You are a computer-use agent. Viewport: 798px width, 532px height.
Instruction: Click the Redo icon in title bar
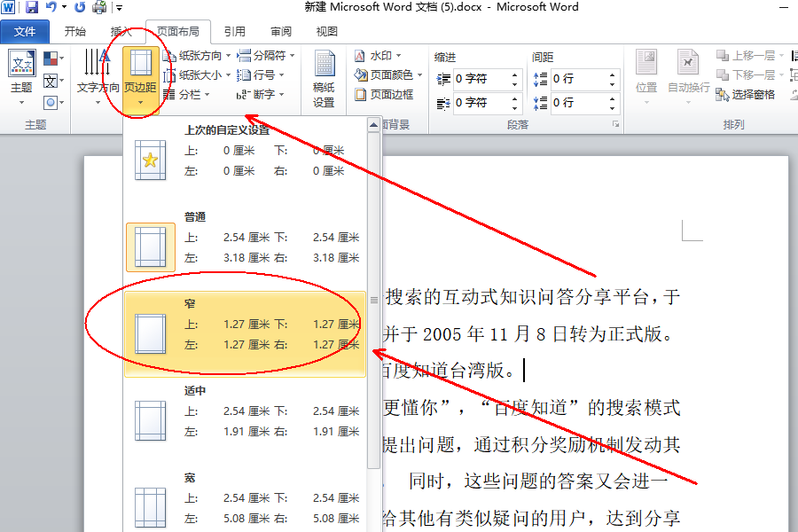pos(80,7)
